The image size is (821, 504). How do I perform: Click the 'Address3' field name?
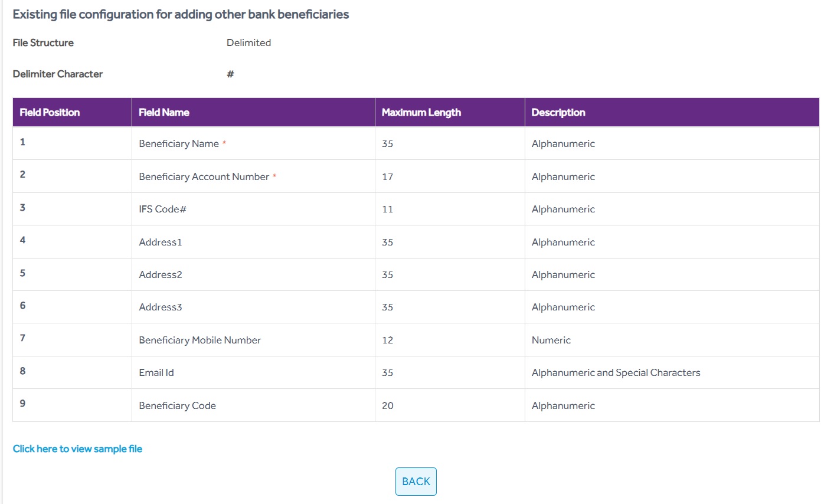pyautogui.click(x=161, y=307)
